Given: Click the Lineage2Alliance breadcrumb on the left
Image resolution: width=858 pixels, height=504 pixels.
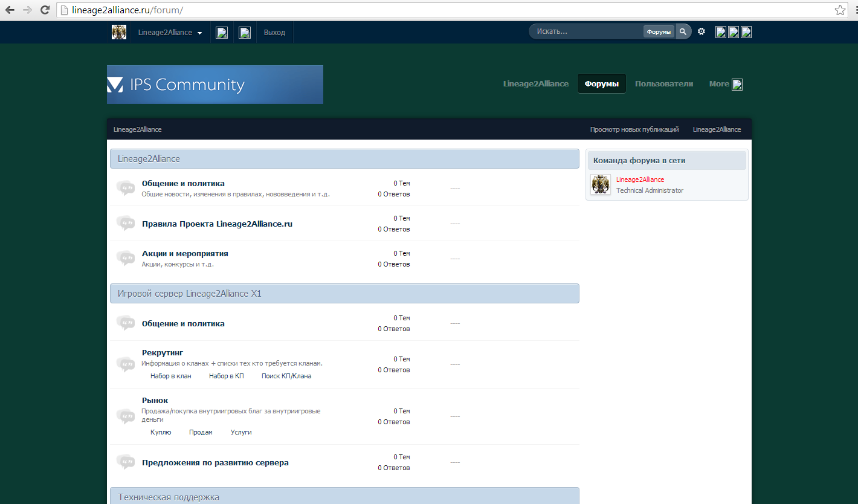Looking at the screenshot, I should (138, 129).
